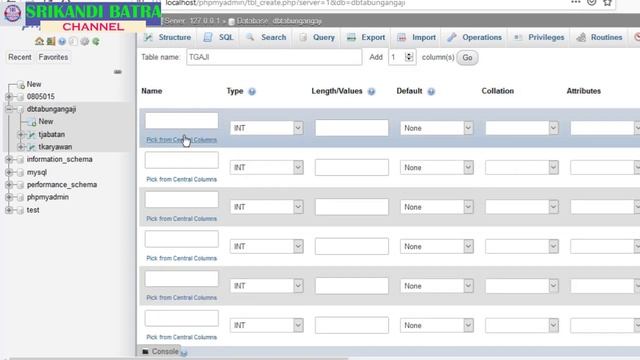Collapse all tree link icon
This screenshot has width=640, height=360.
tap(118, 72)
